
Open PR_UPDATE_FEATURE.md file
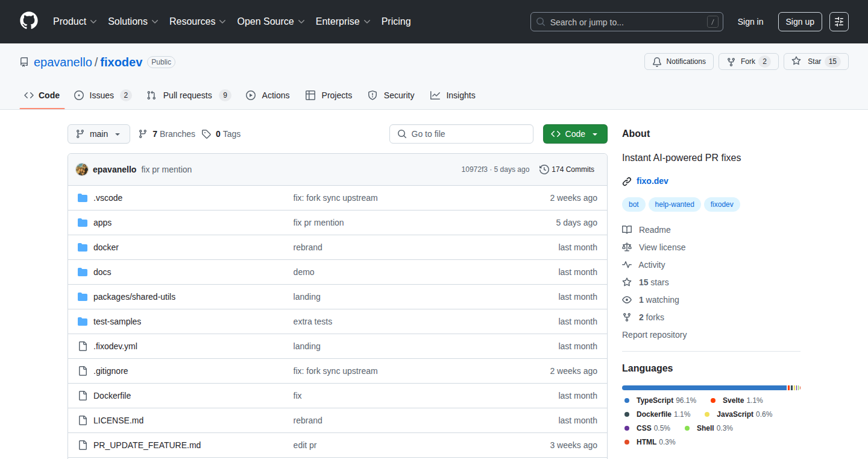[x=147, y=445]
